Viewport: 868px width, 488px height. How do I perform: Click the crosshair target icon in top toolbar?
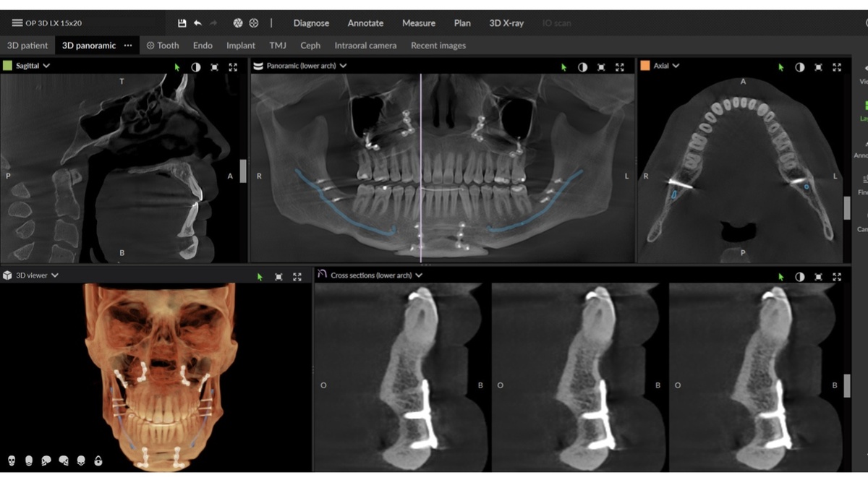click(253, 23)
